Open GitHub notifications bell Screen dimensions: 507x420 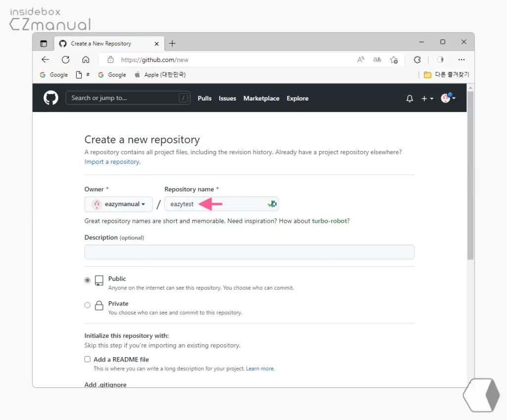409,99
